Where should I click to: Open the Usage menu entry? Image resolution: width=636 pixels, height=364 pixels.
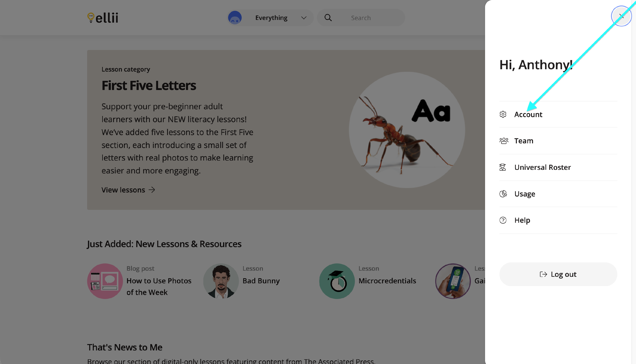(525, 194)
